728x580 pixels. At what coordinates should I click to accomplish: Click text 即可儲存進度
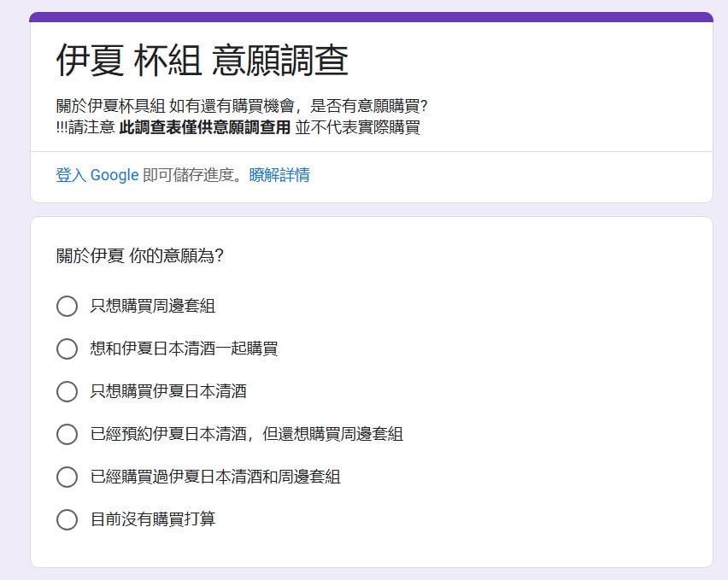188,175
